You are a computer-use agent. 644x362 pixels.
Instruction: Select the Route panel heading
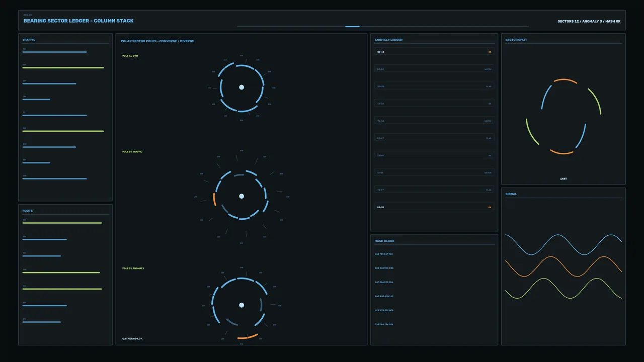click(x=27, y=211)
